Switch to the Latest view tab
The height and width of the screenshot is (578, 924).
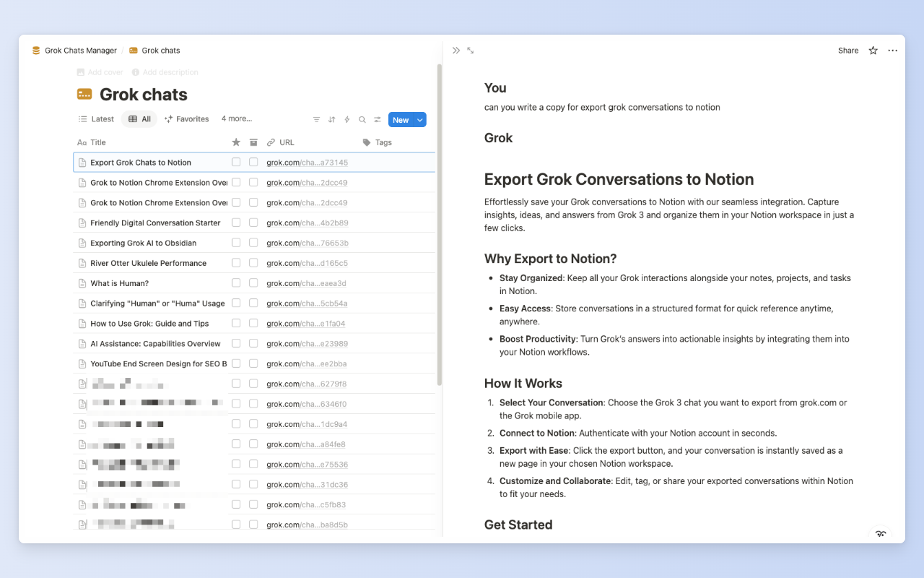(x=96, y=118)
